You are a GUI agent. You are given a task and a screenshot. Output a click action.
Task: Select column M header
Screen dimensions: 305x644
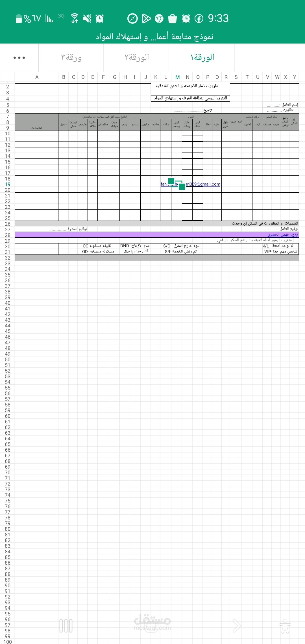pos(177,77)
